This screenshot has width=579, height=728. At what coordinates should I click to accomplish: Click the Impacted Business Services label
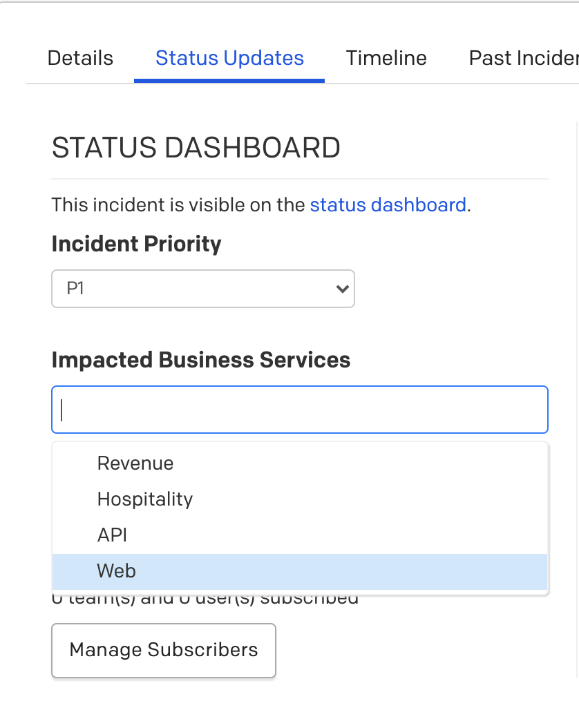(x=201, y=360)
